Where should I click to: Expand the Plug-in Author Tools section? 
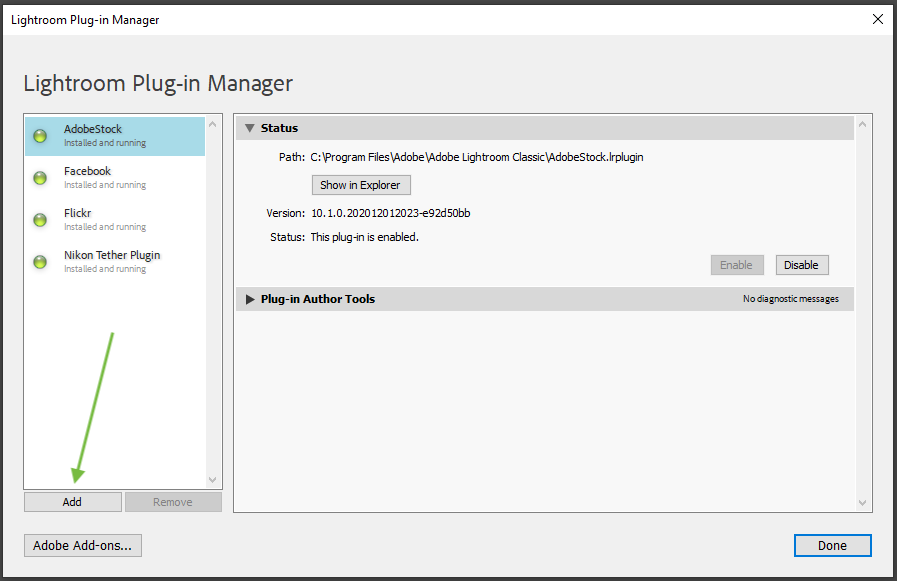(x=250, y=299)
